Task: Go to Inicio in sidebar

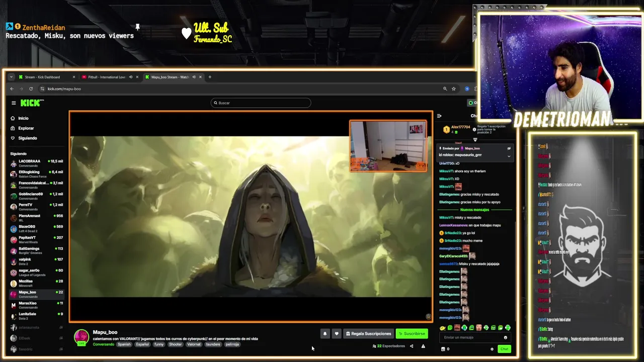Action: [20, 118]
